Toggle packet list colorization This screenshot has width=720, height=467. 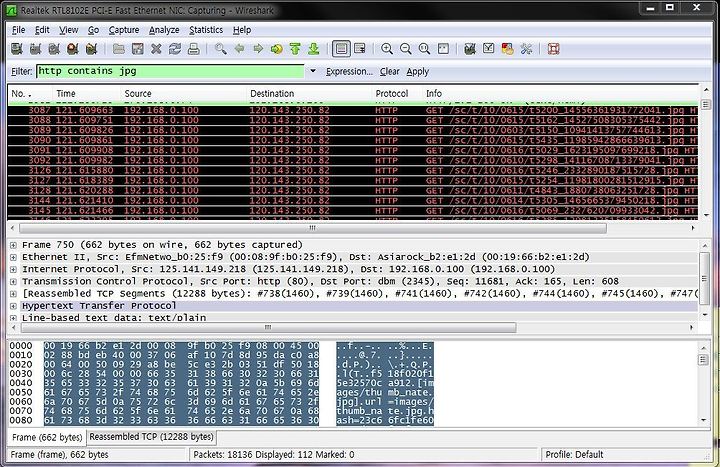[341, 49]
